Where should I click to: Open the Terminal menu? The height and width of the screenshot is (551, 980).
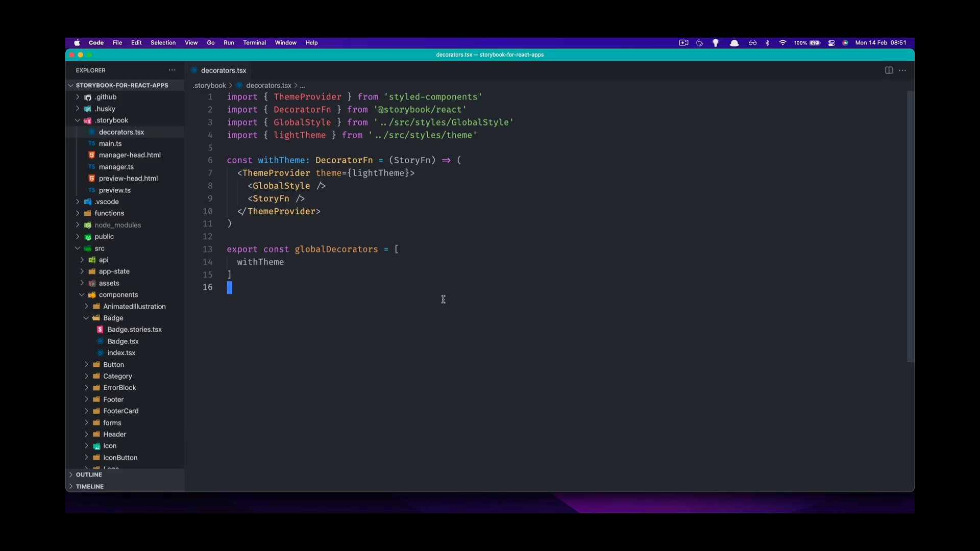pos(254,43)
